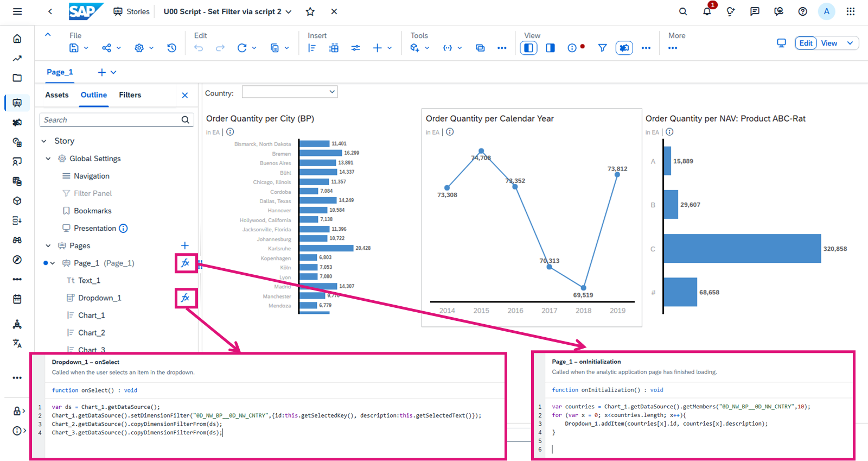Select Text_1 in outline tree
The height and width of the screenshot is (461, 868).
[90, 280]
